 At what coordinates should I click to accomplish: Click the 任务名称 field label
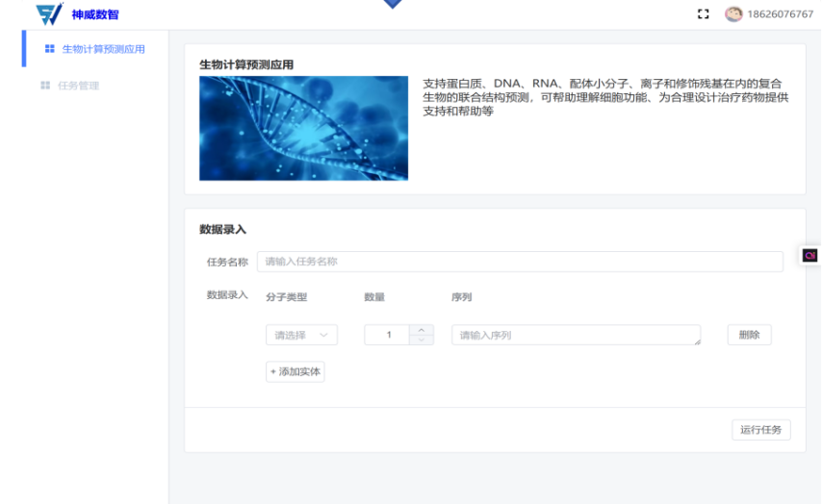[x=227, y=262]
